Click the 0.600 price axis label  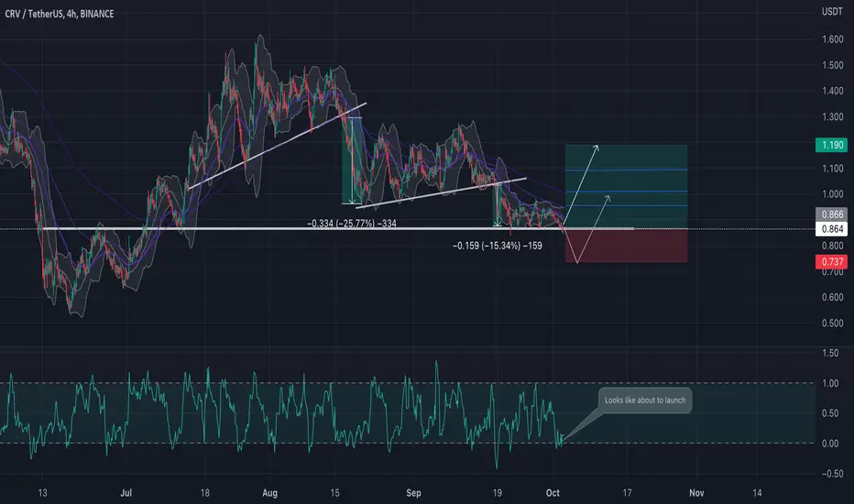[833, 298]
